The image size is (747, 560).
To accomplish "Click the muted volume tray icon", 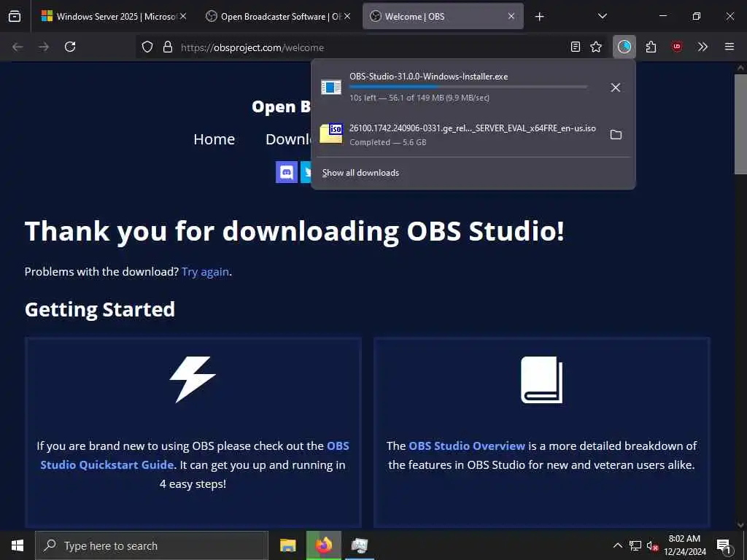I will [652, 545].
